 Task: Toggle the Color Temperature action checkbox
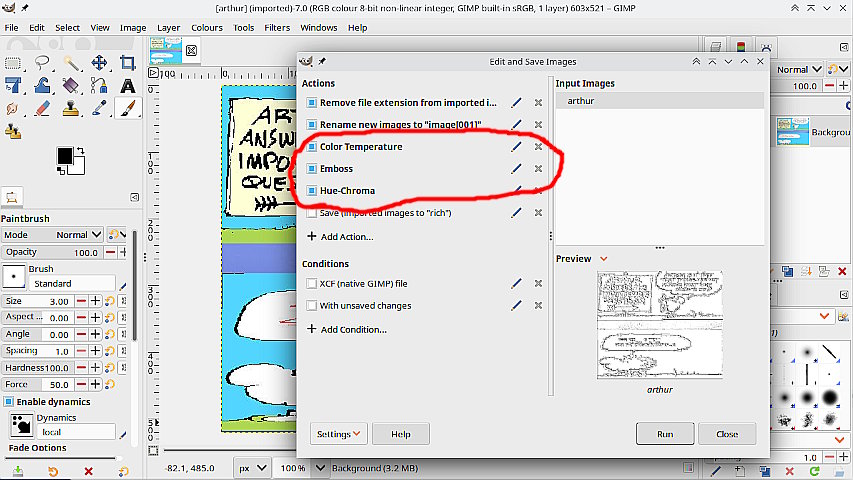tap(311, 146)
